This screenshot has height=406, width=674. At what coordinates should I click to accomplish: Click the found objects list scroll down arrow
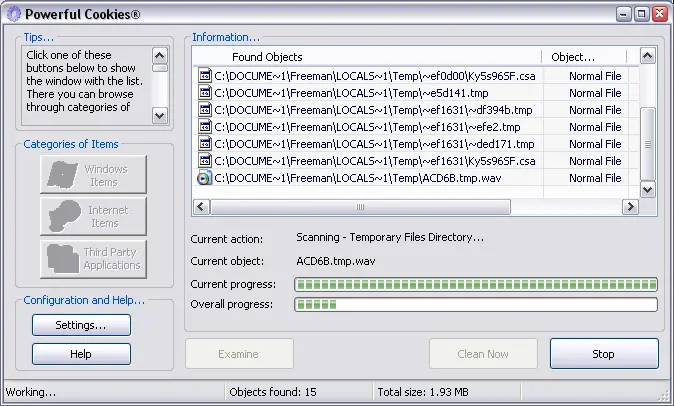tap(648, 189)
